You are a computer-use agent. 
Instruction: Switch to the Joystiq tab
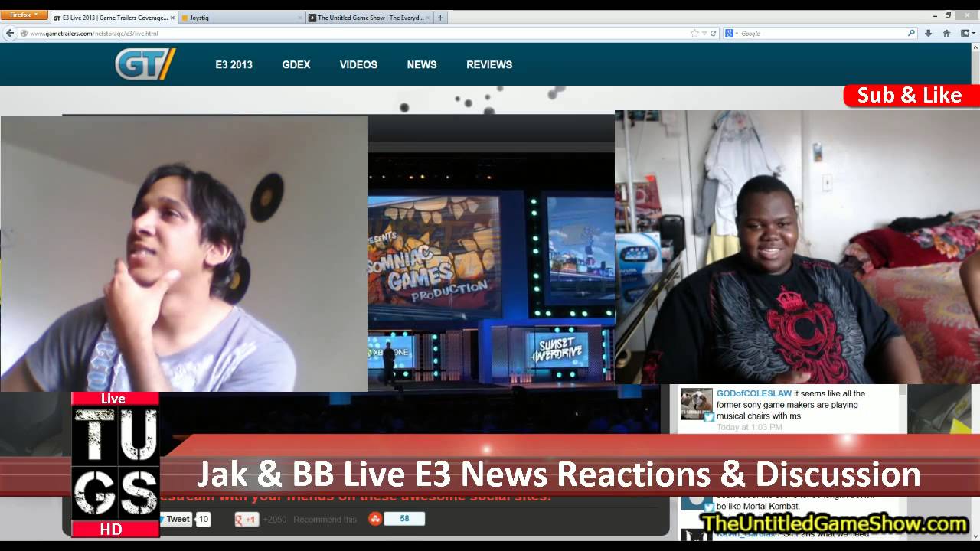coord(242,18)
